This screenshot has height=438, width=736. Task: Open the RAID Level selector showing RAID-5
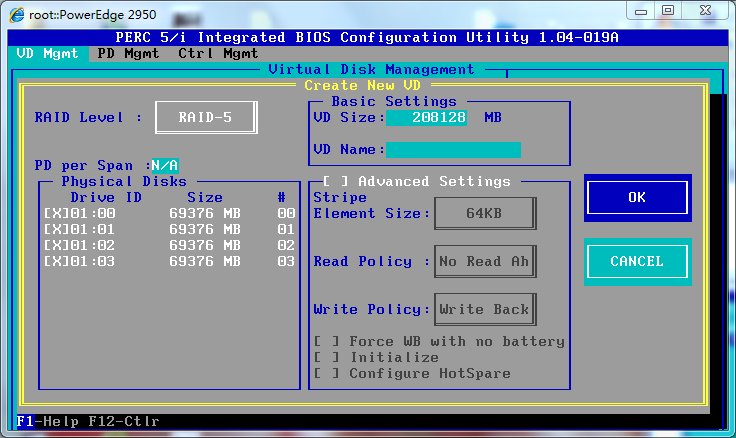206,117
